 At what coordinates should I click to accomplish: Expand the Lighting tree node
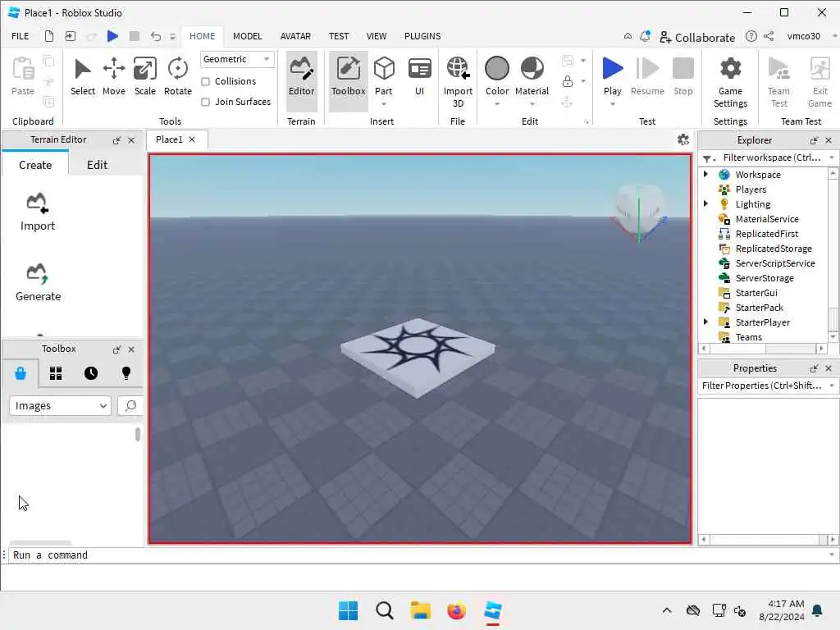pyautogui.click(x=705, y=203)
